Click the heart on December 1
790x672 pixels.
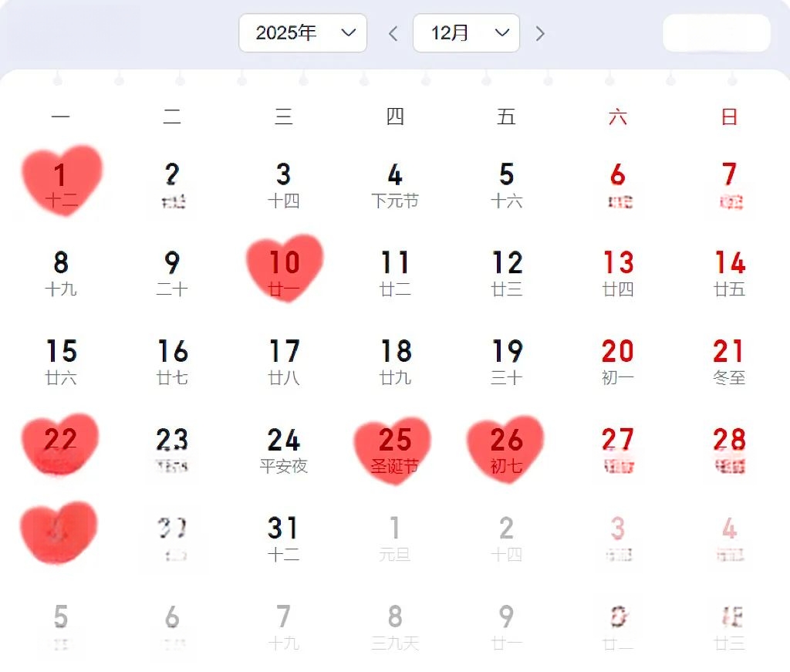click(62, 181)
